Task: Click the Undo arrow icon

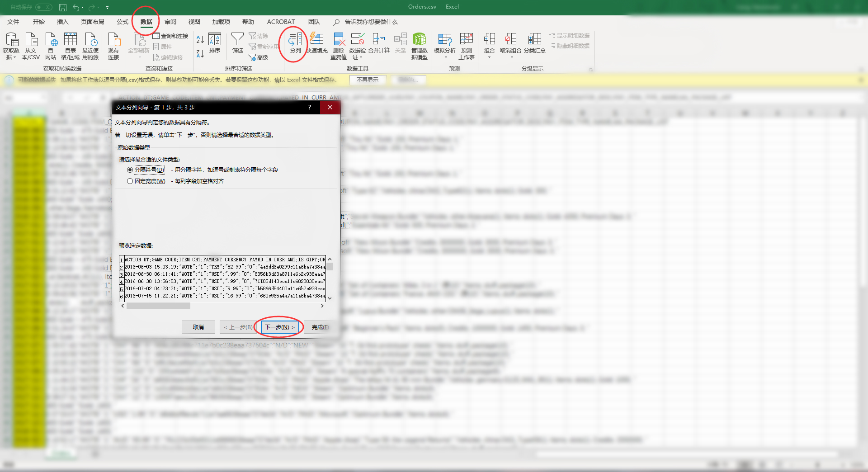Action: pos(76,7)
